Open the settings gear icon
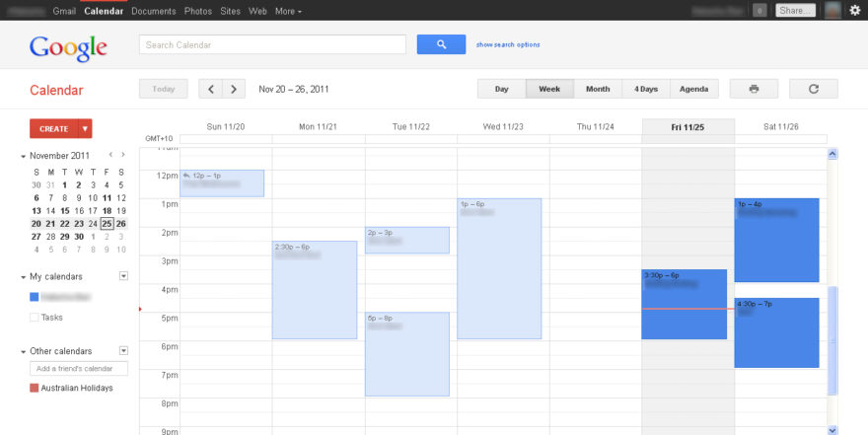 pos(855,10)
